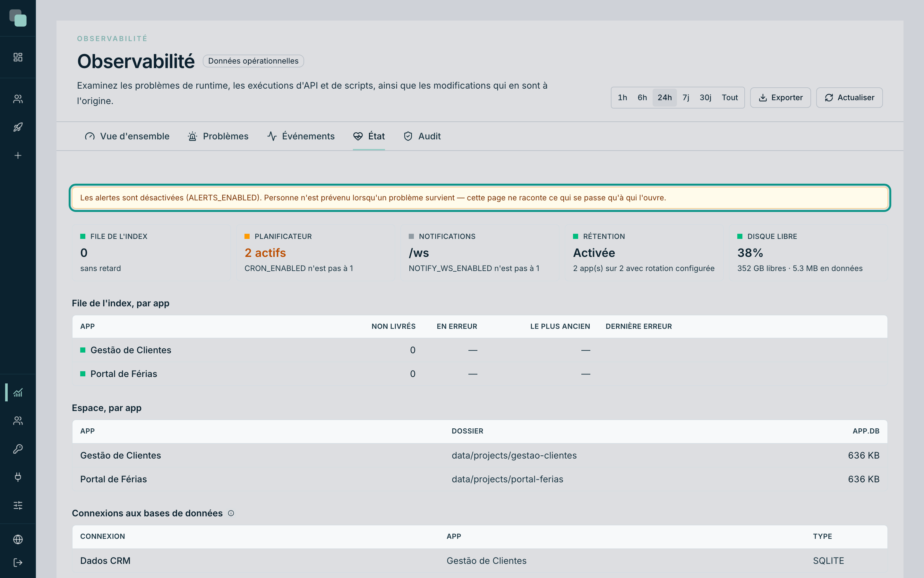This screenshot has width=924, height=578.
Task: Select the État tab
Action: tap(369, 136)
